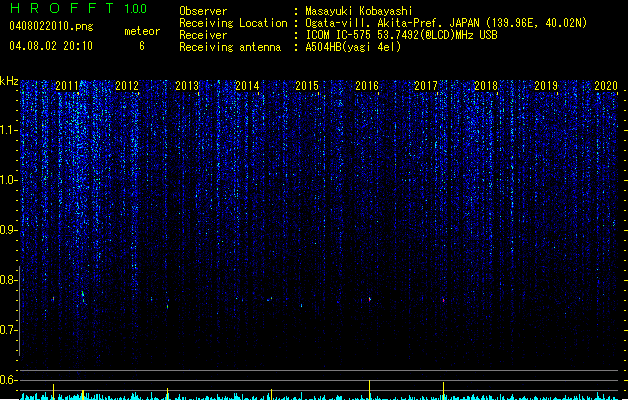Click the 2015 time axis label

(307, 86)
